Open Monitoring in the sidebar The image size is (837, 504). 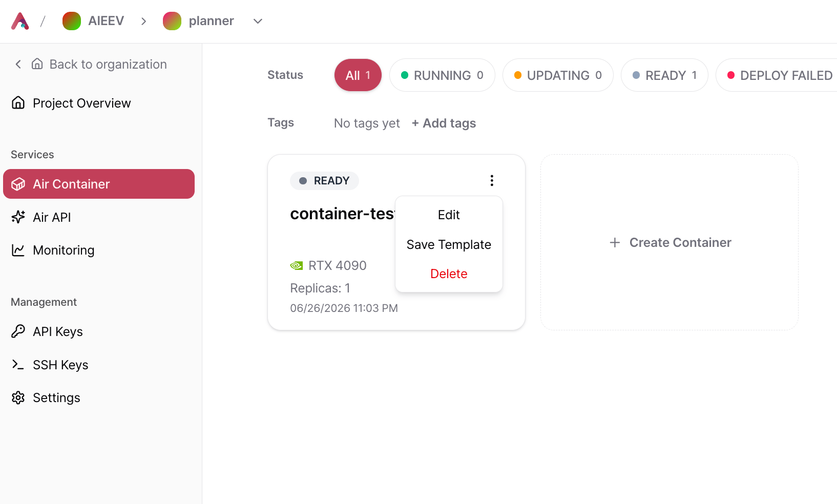pos(64,250)
